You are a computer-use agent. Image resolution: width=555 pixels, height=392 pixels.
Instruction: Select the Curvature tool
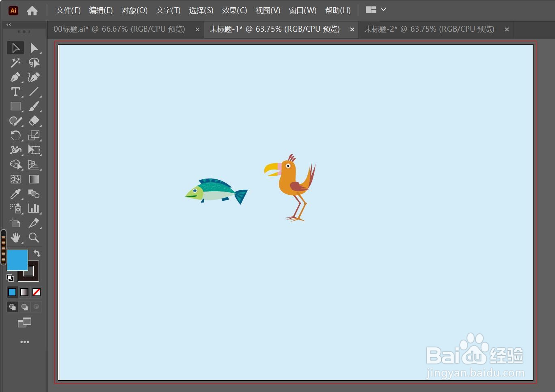tap(34, 77)
